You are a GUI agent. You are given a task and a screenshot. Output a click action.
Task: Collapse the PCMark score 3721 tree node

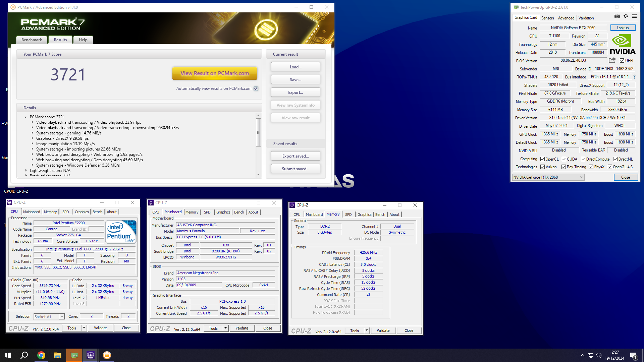pyautogui.click(x=25, y=117)
